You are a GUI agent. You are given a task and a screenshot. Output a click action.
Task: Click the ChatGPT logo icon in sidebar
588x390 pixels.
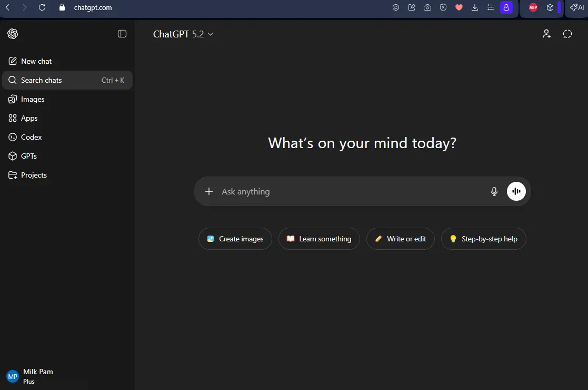point(13,34)
